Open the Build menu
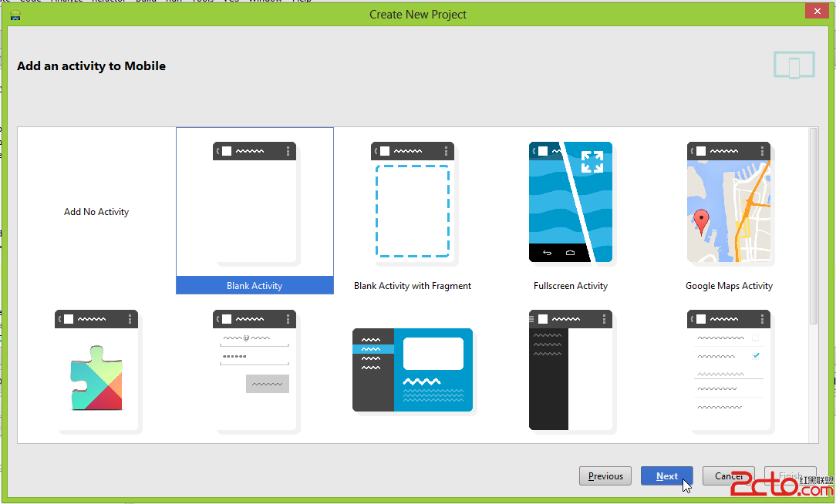 (x=147, y=2)
